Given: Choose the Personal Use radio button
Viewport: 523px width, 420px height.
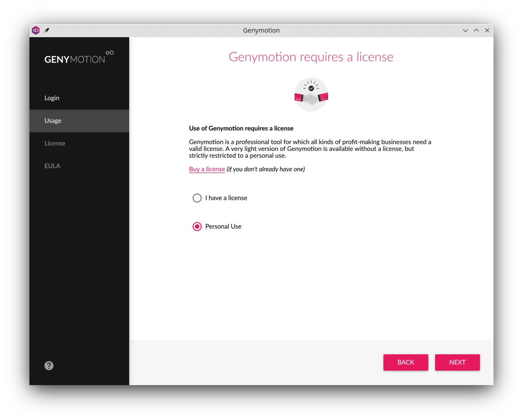Looking at the screenshot, I should point(197,227).
